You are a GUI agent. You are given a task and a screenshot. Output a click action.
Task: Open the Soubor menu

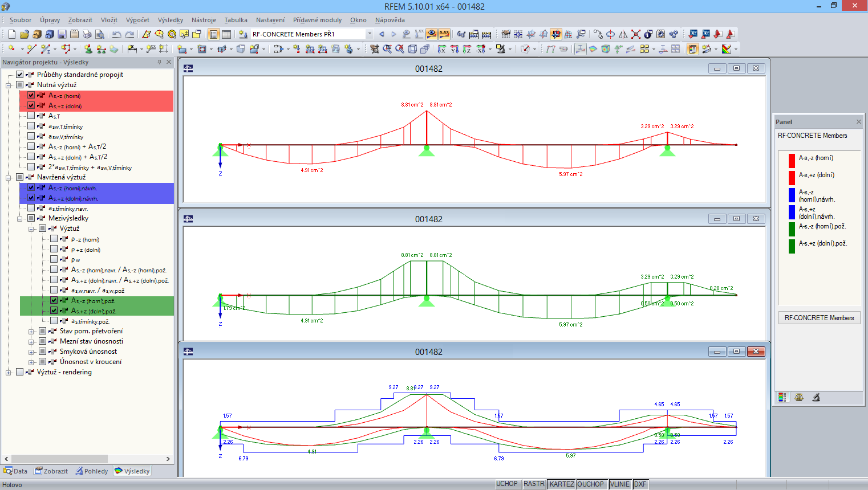click(x=21, y=20)
